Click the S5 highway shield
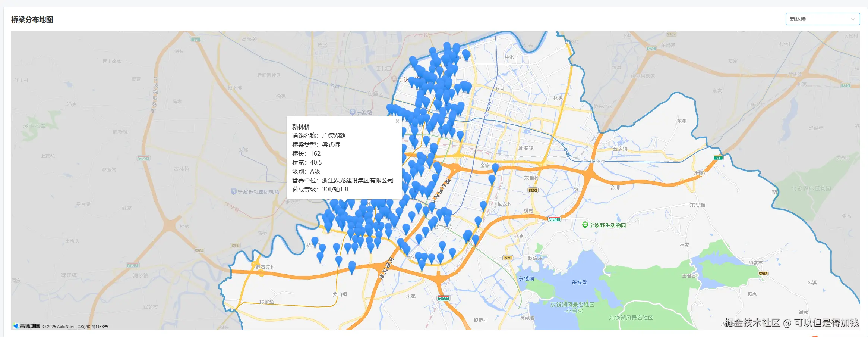 click(x=196, y=39)
